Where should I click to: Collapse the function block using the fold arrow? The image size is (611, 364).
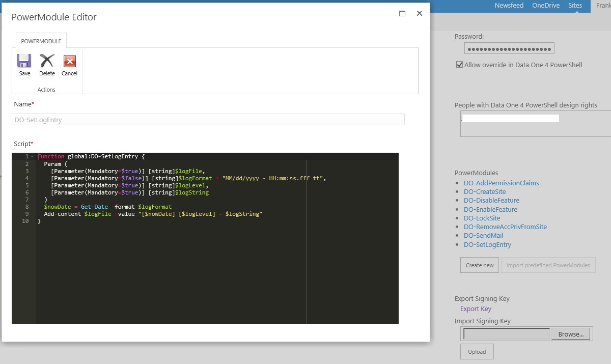pyautogui.click(x=31, y=156)
